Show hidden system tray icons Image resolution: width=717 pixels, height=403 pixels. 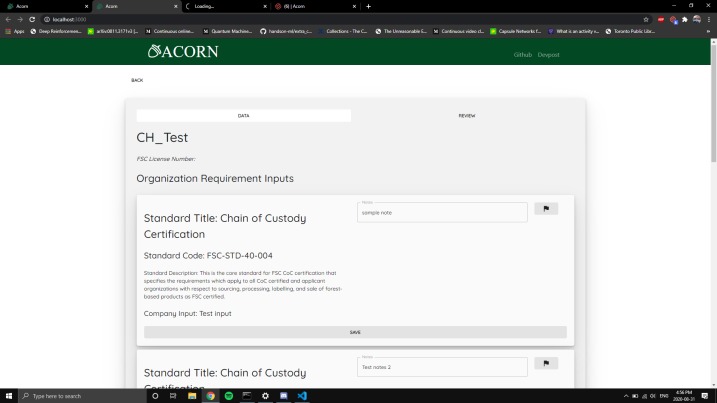pyautogui.click(x=626, y=396)
